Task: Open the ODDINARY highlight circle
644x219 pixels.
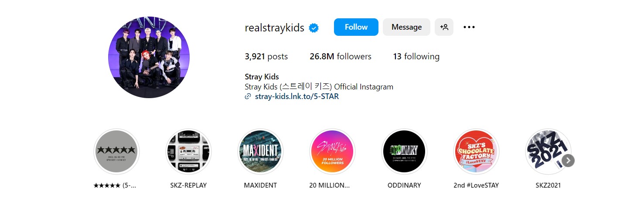Action: tap(404, 151)
